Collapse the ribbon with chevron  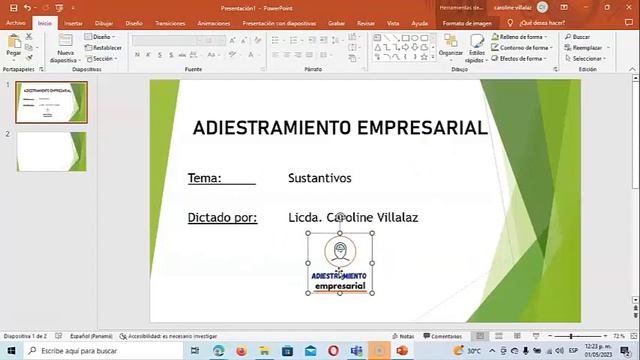[x=632, y=69]
